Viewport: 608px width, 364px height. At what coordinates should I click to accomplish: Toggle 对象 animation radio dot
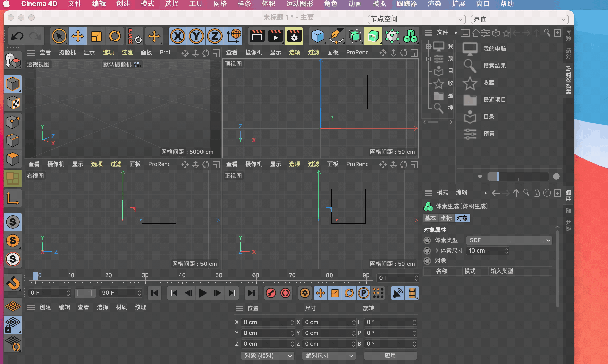click(427, 261)
